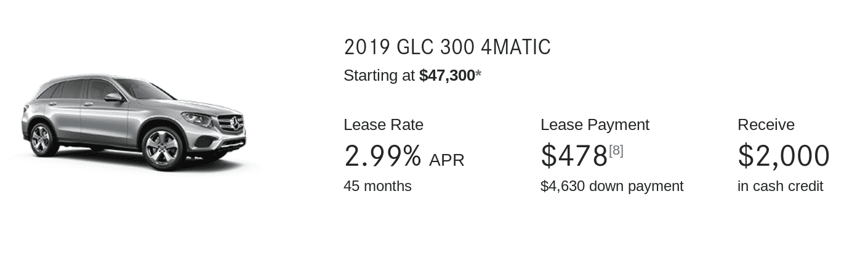This screenshot has width=868, height=260.
Task: Click the front wheel of the SUV
Action: coord(162,148)
